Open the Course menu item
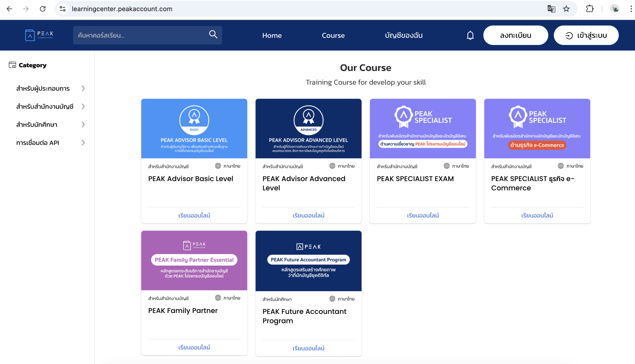 (333, 35)
